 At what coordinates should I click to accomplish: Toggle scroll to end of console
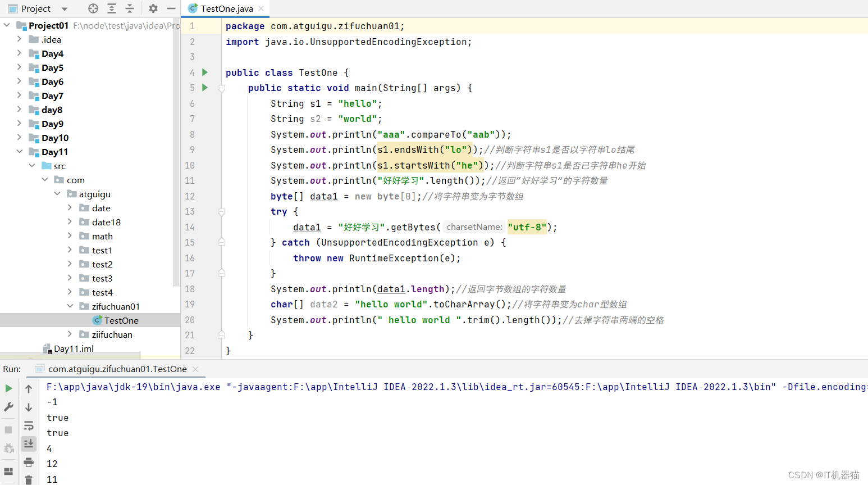click(x=29, y=444)
